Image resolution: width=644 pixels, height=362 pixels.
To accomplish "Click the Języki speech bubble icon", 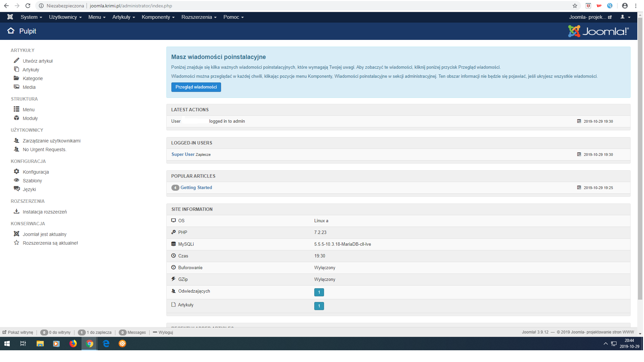I will 16,189.
